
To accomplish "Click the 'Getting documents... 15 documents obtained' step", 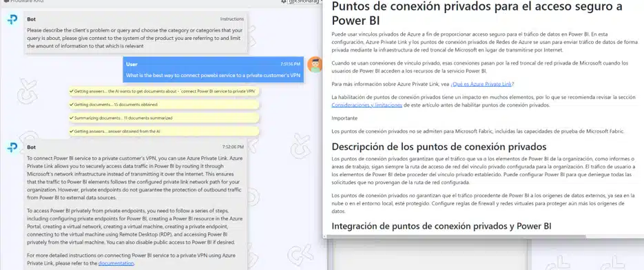I will 164,105.
